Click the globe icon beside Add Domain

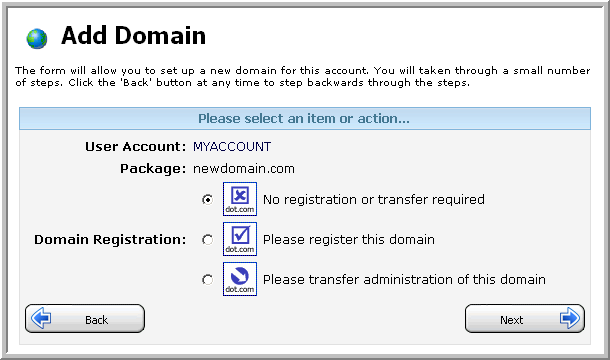click(37, 39)
